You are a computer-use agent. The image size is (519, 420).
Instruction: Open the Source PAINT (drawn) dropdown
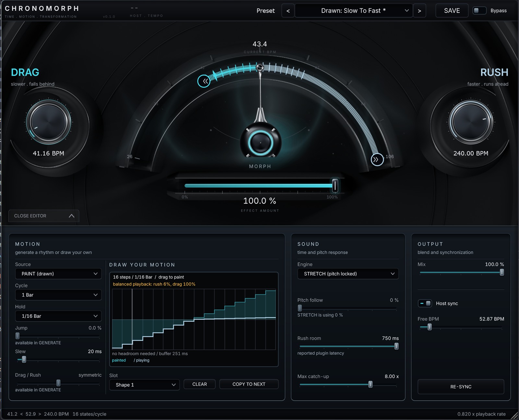point(58,274)
